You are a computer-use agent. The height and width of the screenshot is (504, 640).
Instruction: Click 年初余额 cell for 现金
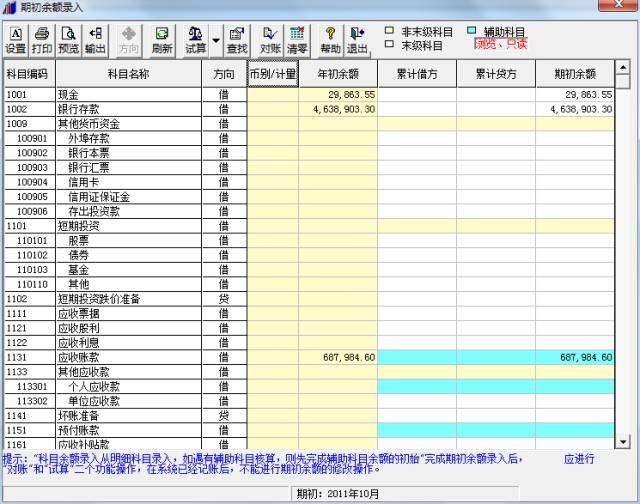click(x=338, y=95)
